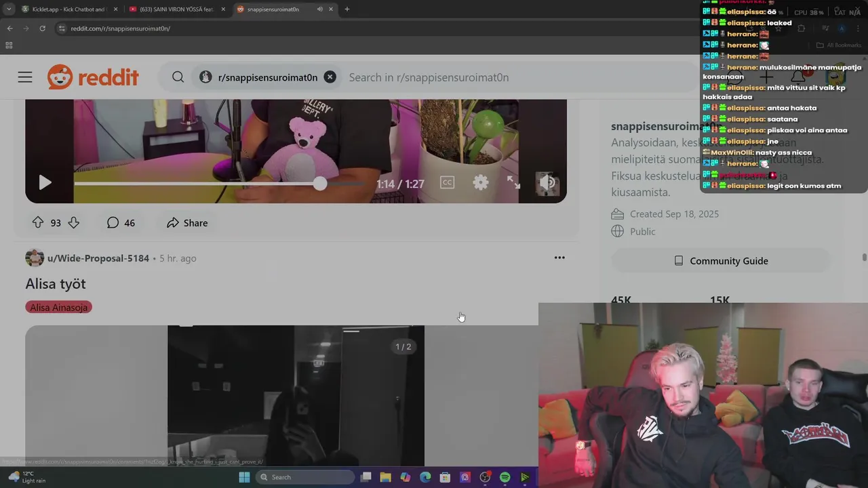Click eliaspissa's "legit oon kumos atm" message

[804, 186]
